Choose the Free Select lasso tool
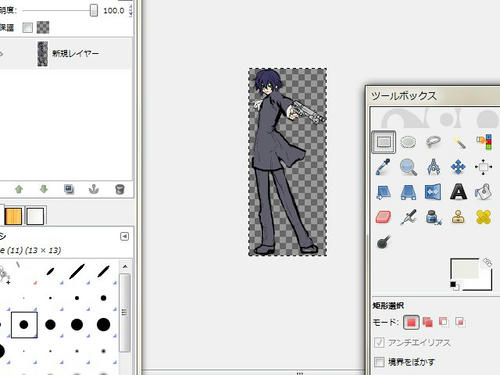The width and height of the screenshot is (500, 375). 433,142
